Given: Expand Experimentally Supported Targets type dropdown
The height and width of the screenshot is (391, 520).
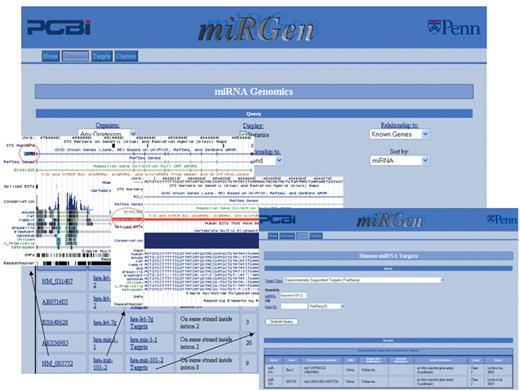Looking at the screenshot, I should (x=364, y=280).
